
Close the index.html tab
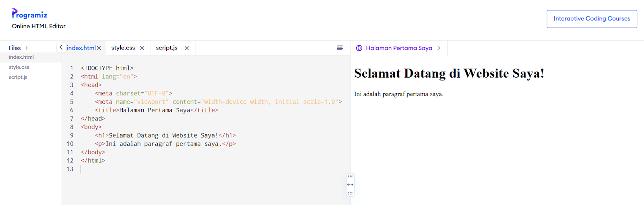pyautogui.click(x=99, y=48)
